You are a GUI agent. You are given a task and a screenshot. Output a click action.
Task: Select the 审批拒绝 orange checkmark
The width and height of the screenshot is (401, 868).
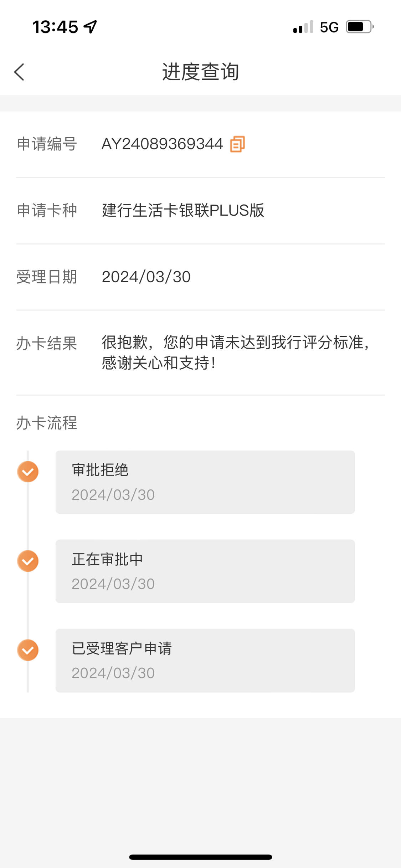pyautogui.click(x=28, y=472)
